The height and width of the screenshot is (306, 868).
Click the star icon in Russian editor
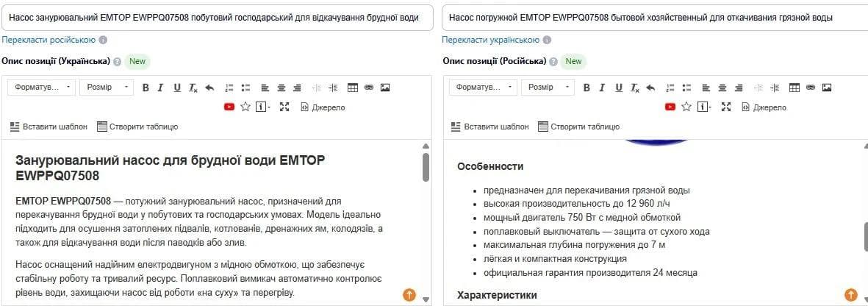[686, 107]
